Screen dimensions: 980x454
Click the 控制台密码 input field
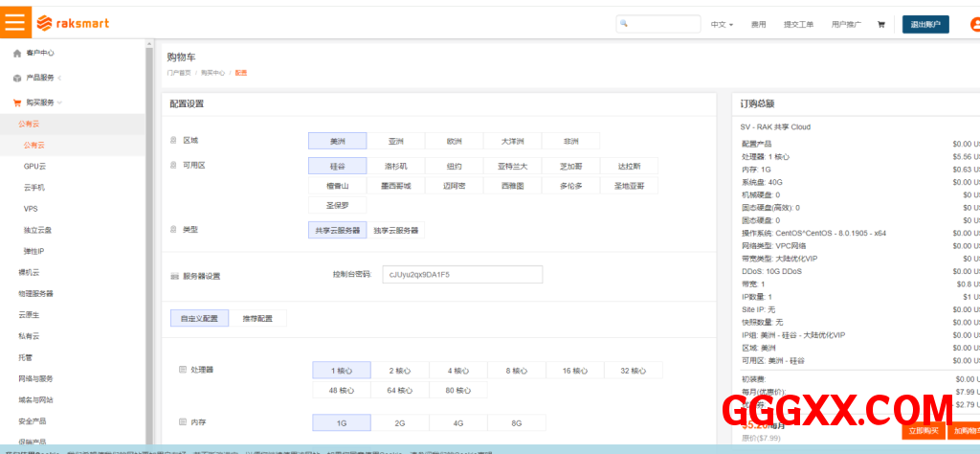click(x=462, y=275)
